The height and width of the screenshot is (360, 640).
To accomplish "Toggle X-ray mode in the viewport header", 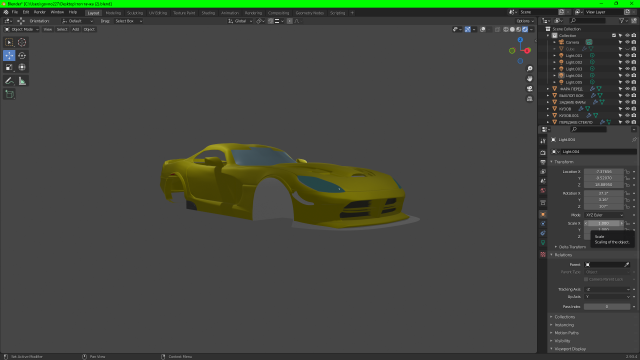I will pos(497,29).
